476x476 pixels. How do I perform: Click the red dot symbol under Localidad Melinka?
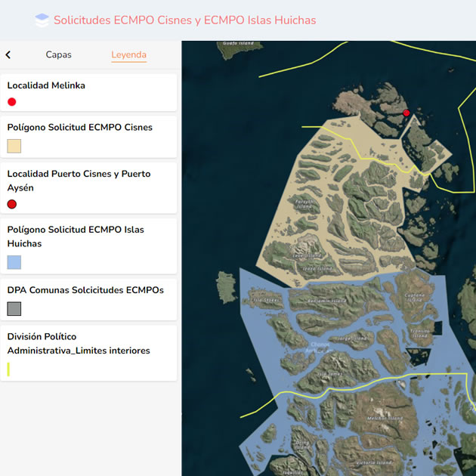click(x=12, y=102)
